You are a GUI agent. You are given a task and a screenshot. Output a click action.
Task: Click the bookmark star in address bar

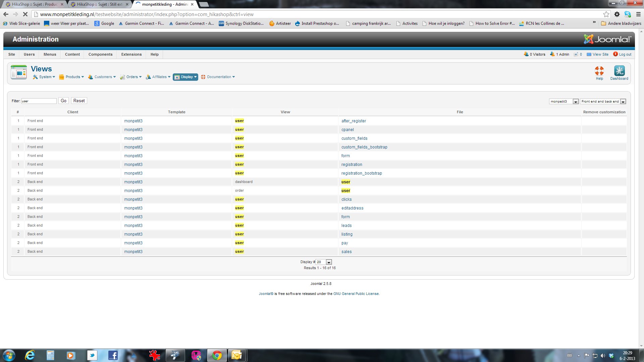coord(606,14)
